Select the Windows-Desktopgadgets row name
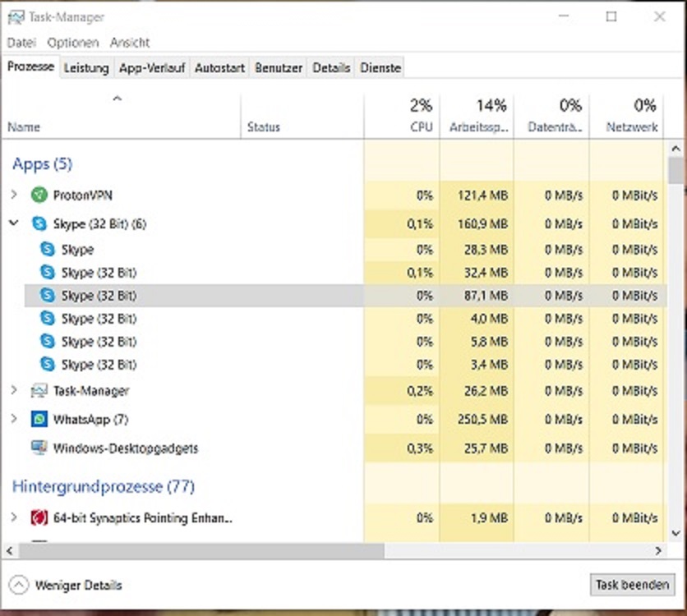 point(126,448)
